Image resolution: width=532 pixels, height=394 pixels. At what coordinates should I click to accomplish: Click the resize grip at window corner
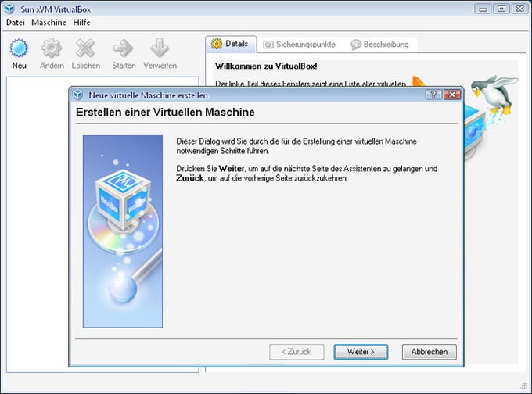click(523, 385)
